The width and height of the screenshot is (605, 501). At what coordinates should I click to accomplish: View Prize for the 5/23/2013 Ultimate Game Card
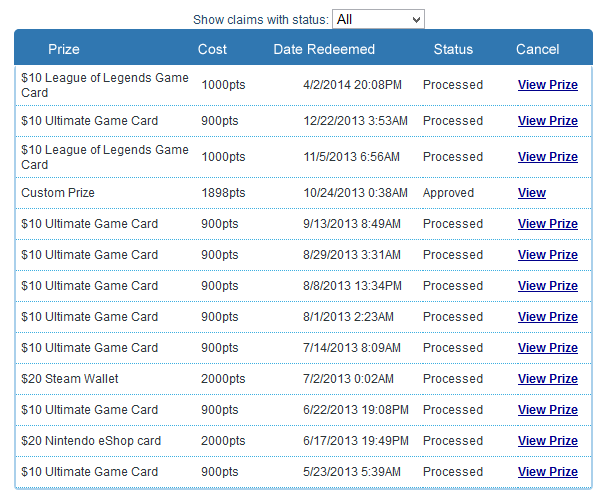(548, 472)
